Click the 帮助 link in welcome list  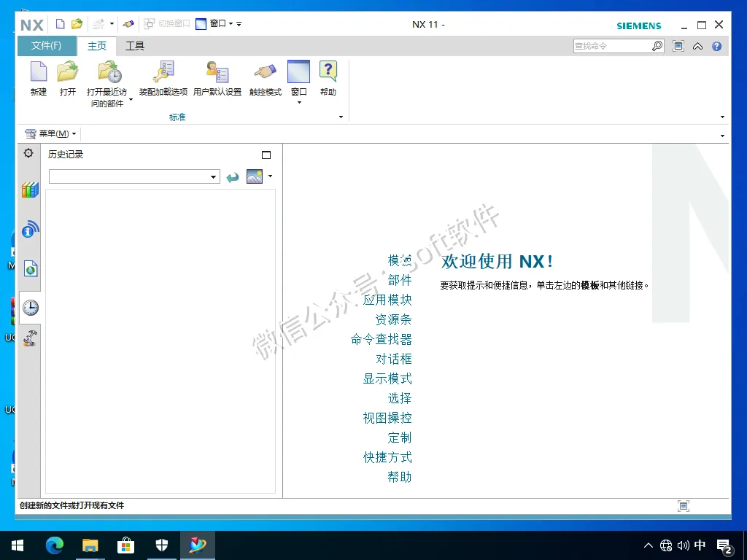tap(400, 477)
